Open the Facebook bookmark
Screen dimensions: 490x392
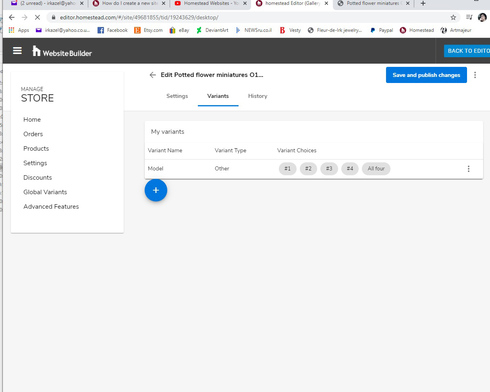click(x=112, y=30)
